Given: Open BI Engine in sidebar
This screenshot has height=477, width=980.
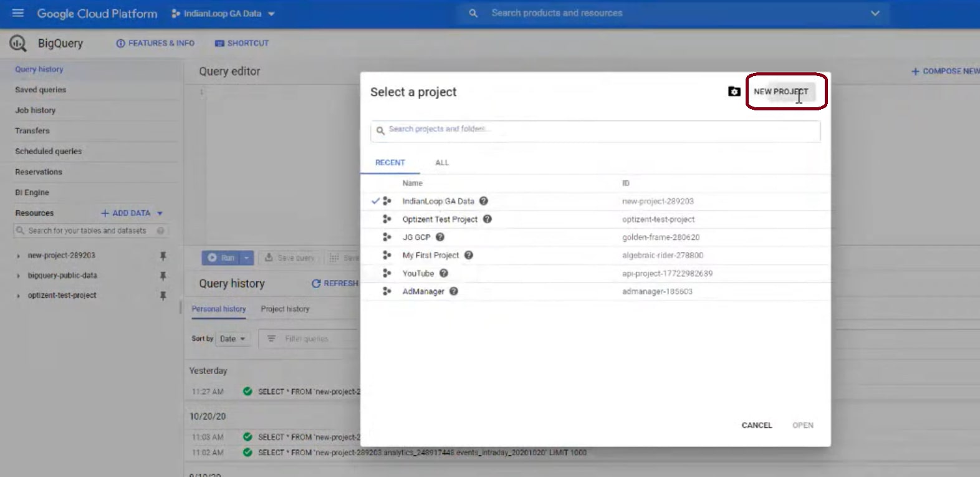Looking at the screenshot, I should coord(32,193).
